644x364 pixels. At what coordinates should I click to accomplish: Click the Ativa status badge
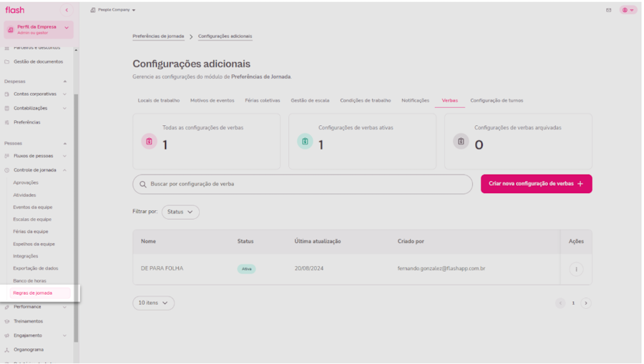click(x=246, y=269)
